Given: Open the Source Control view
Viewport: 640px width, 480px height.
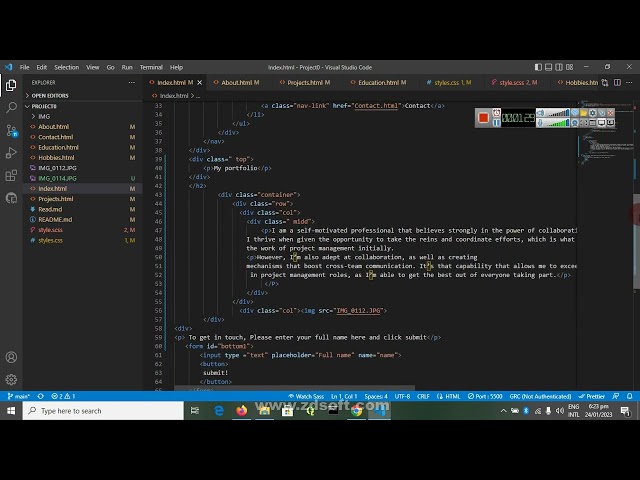Looking at the screenshot, I should [x=11, y=131].
